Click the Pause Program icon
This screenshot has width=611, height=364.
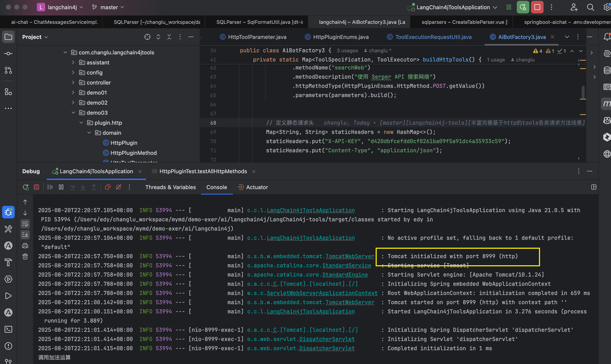click(x=61, y=187)
